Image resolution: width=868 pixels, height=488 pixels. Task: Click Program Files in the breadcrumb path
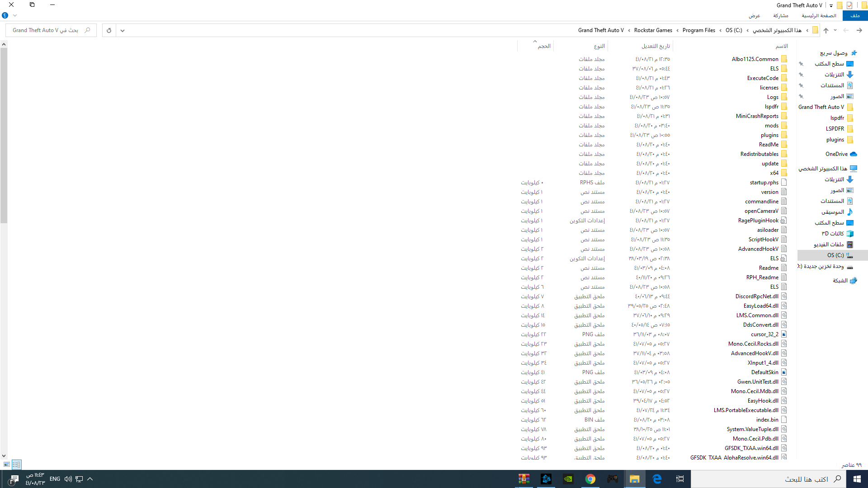coord(698,30)
